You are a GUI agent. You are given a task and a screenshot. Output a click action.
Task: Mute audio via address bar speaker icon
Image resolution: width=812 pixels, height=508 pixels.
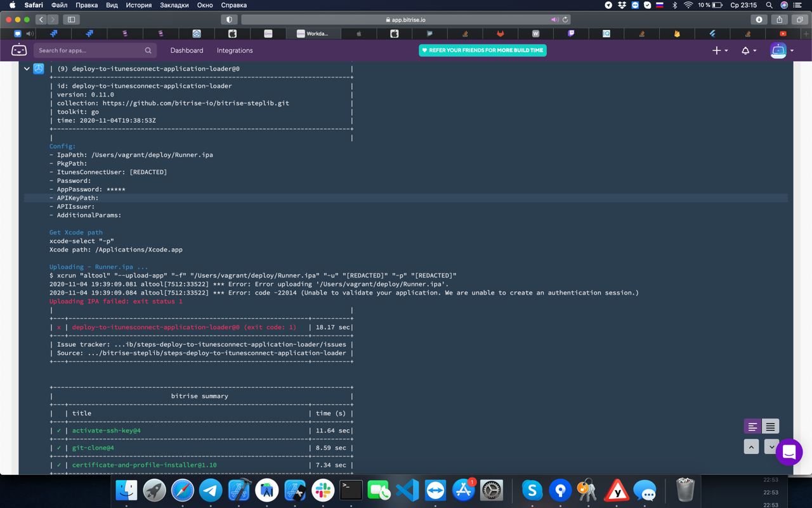point(554,20)
